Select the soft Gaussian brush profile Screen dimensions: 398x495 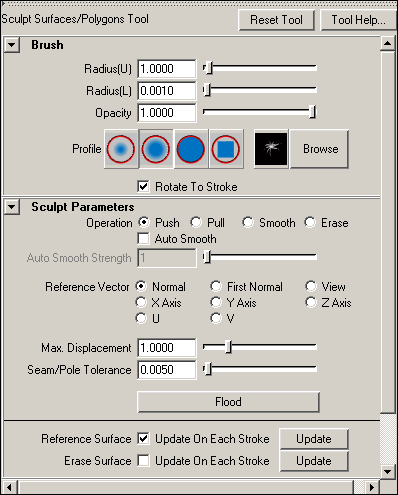pyautogui.click(x=121, y=149)
